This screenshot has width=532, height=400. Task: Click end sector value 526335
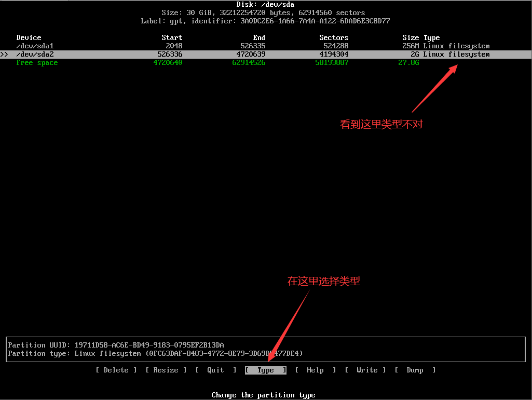tap(253, 46)
